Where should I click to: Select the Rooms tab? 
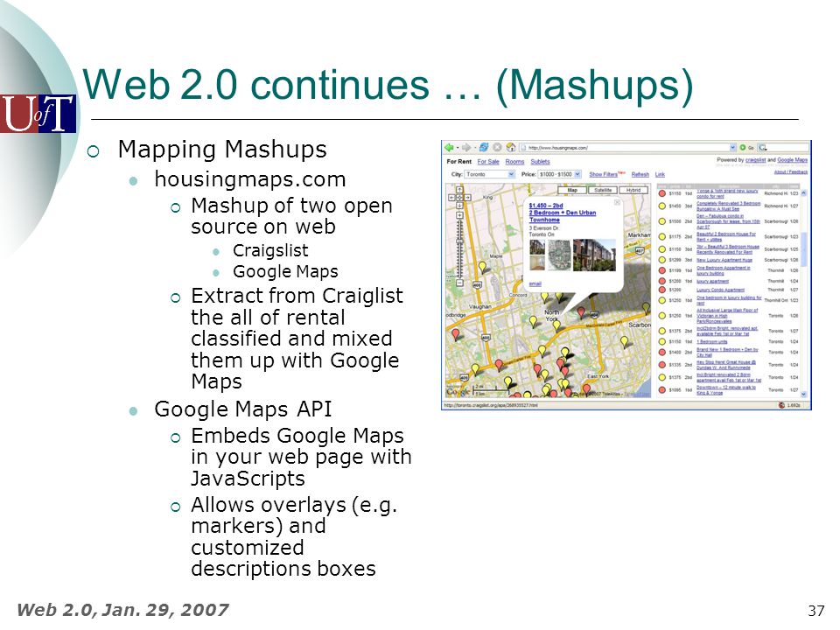[x=514, y=161]
